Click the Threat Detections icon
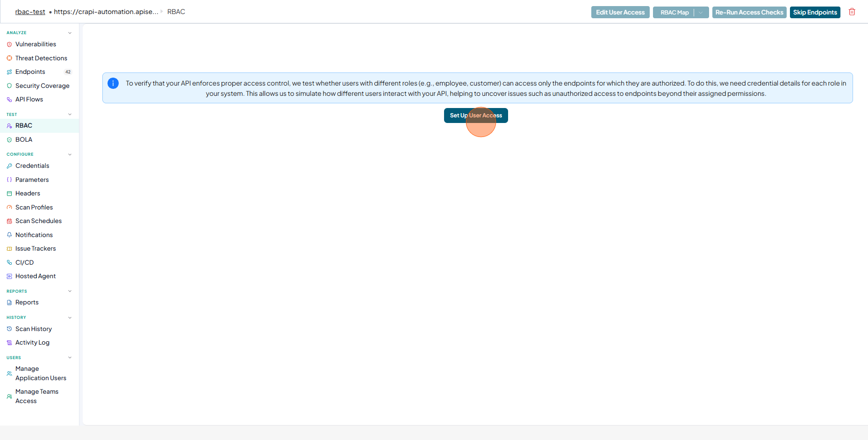This screenshot has height=440, width=868. [9, 58]
